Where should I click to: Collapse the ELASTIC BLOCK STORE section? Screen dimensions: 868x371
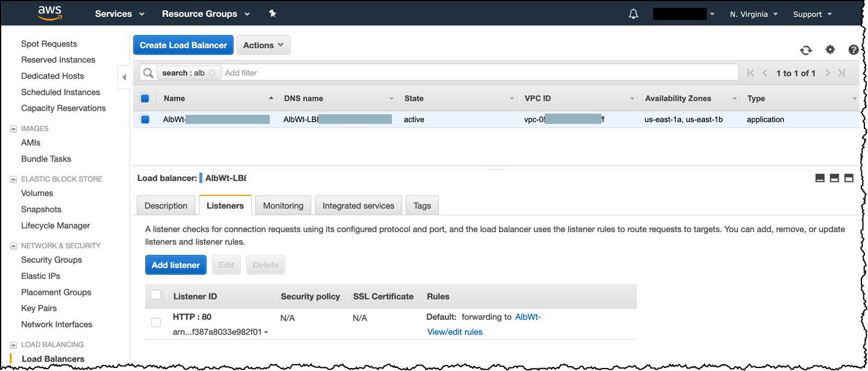pyautogui.click(x=14, y=179)
